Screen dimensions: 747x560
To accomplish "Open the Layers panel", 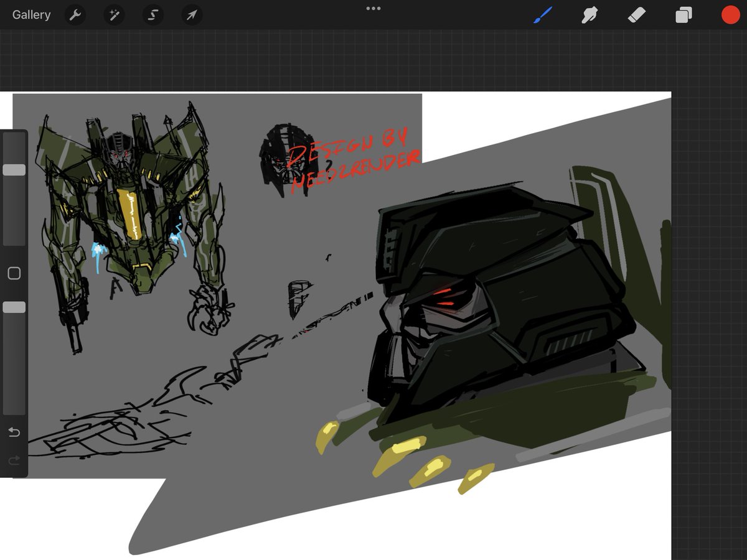I will (684, 15).
